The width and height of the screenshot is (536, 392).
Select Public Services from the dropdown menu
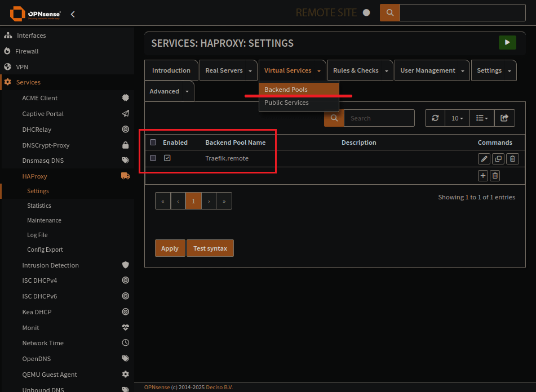[x=299, y=103]
